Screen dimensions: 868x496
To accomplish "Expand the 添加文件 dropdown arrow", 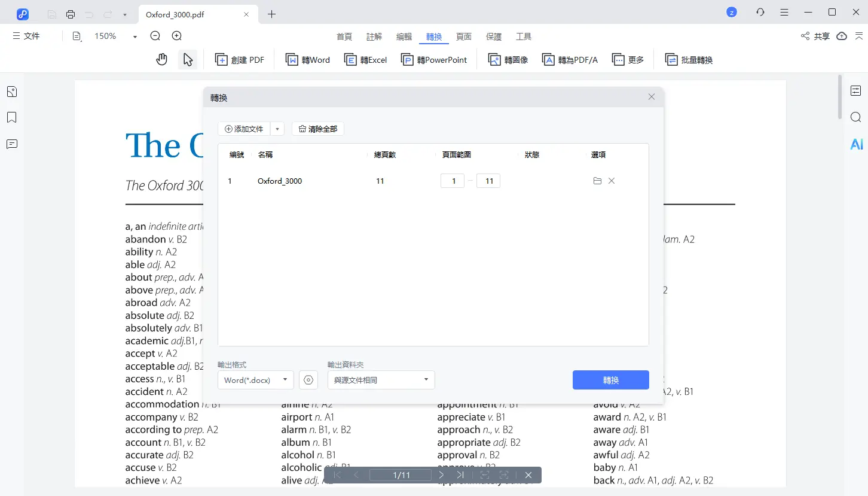I will 277,129.
